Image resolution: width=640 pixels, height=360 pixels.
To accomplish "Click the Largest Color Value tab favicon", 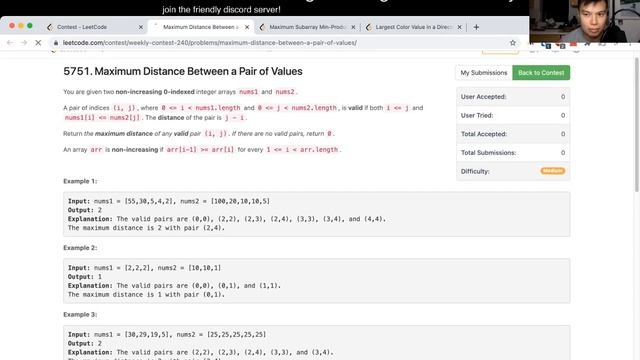I will [x=369, y=27].
